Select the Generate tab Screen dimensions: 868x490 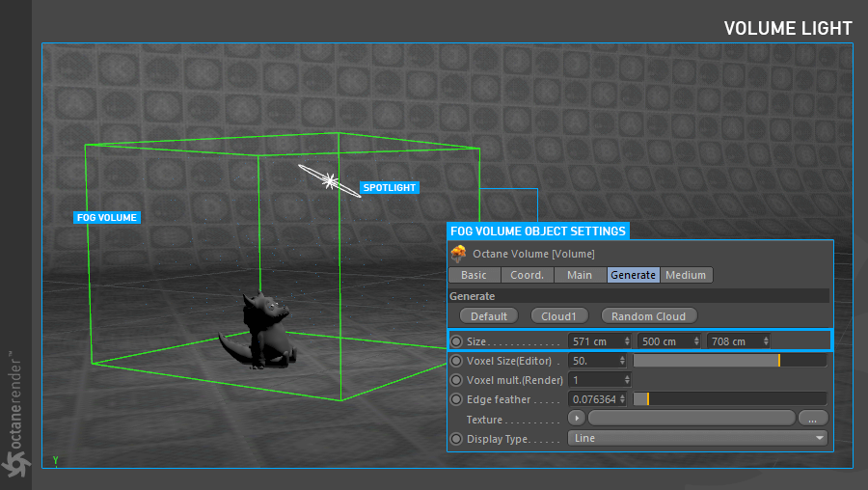click(634, 275)
